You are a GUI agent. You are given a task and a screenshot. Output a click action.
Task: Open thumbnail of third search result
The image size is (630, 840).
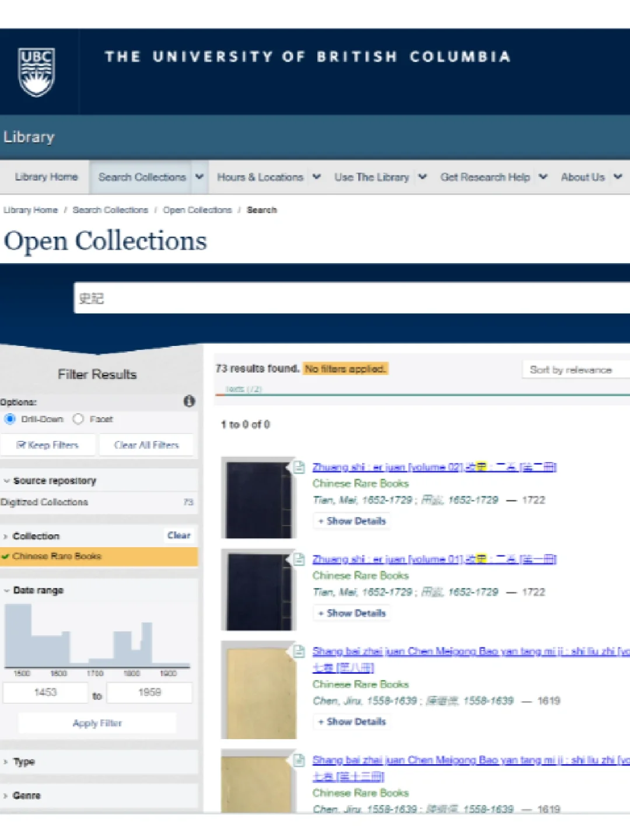tap(258, 690)
